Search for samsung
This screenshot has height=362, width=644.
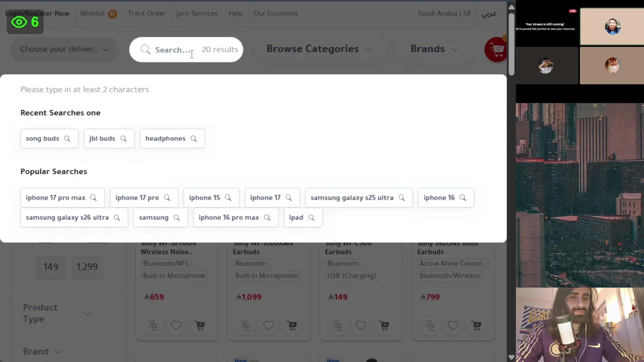(160, 217)
